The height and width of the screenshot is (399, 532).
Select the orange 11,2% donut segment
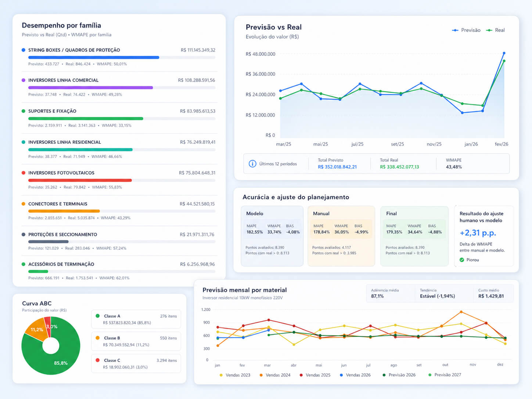point(37,330)
